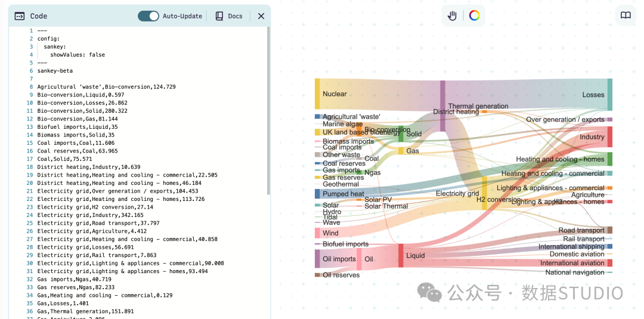Click the Domestic aviation node label
644x319 pixels.
577,254
